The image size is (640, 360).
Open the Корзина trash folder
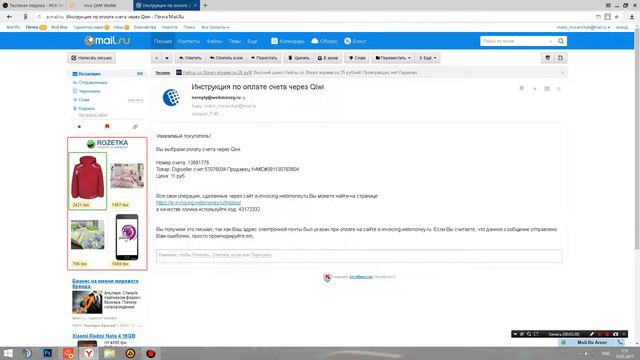click(86, 108)
